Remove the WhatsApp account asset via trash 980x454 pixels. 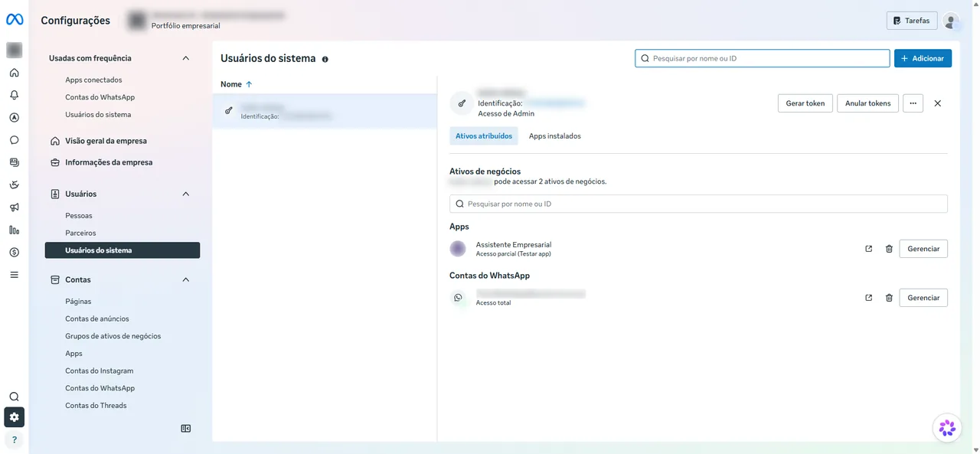pos(889,298)
